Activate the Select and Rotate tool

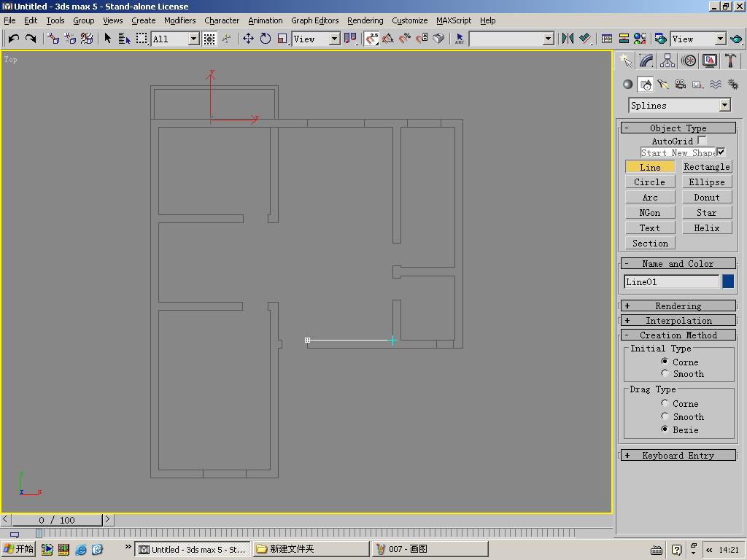point(266,39)
